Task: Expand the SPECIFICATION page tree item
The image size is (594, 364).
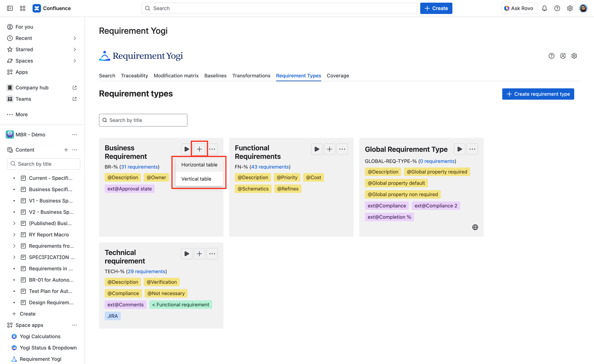Action: click(14, 257)
